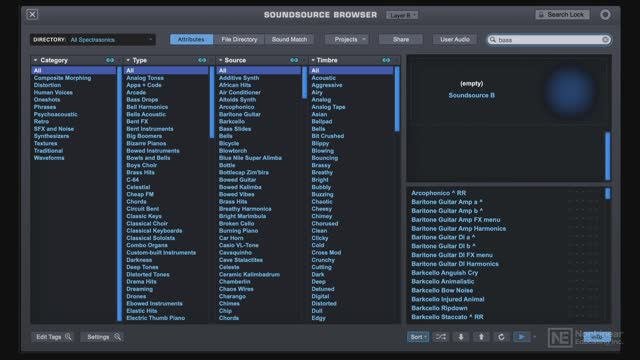The width and height of the screenshot is (640, 360).
Task: Switch to the File Directory tab
Action: point(239,40)
